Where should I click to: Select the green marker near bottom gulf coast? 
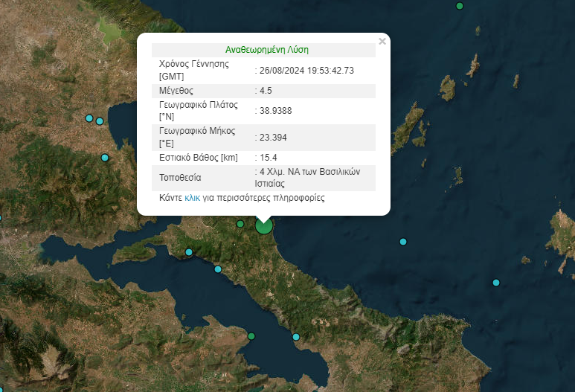[x=251, y=336]
